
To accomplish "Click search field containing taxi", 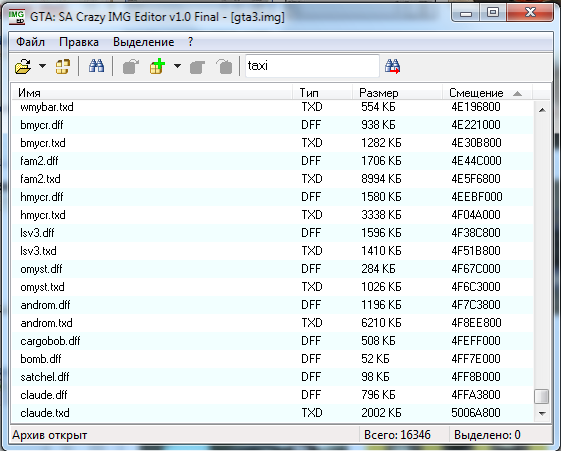I will (312, 66).
